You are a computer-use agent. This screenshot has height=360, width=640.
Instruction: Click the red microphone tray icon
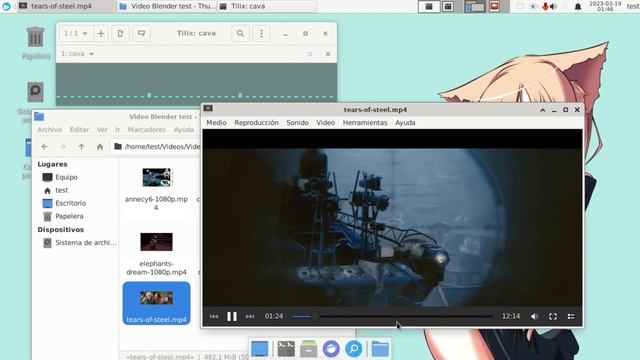545,6
